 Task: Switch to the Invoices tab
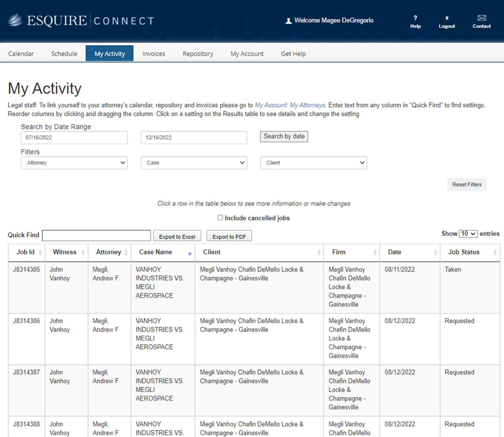[x=154, y=54]
